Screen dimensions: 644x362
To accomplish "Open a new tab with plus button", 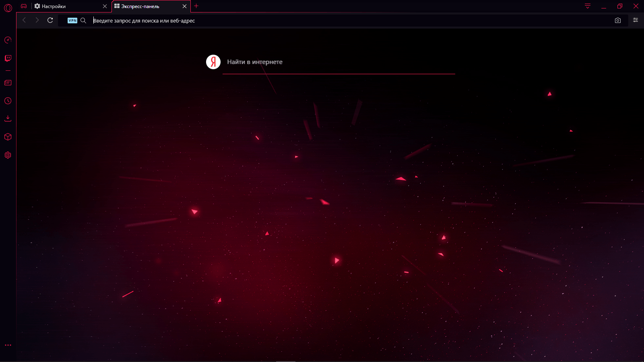I will tap(196, 6).
